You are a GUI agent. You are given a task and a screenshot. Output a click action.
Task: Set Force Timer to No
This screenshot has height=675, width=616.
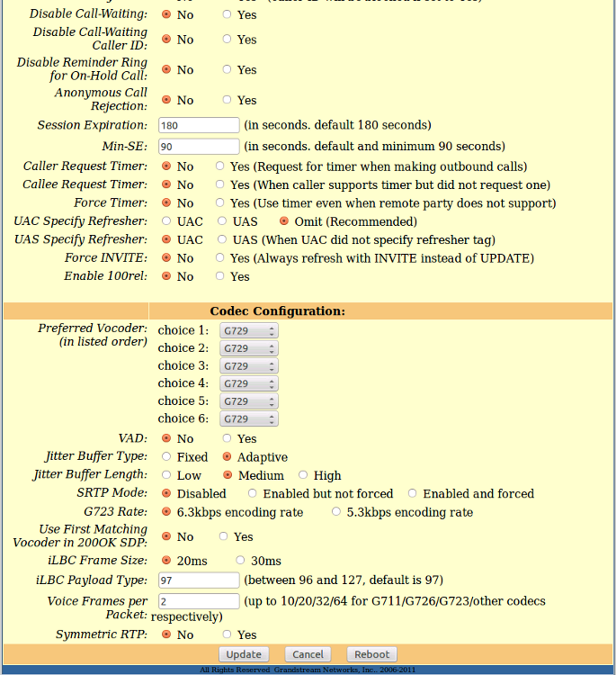pos(166,202)
